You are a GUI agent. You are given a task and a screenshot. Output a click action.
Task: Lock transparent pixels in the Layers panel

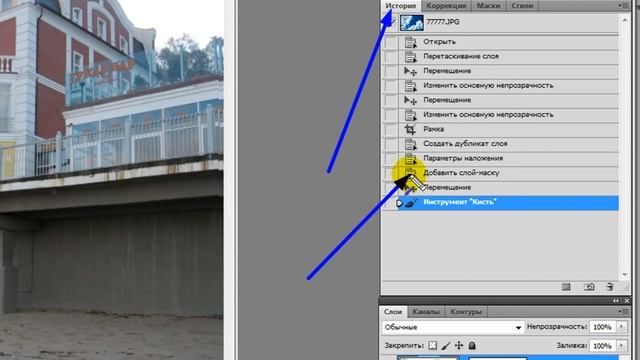[432, 345]
